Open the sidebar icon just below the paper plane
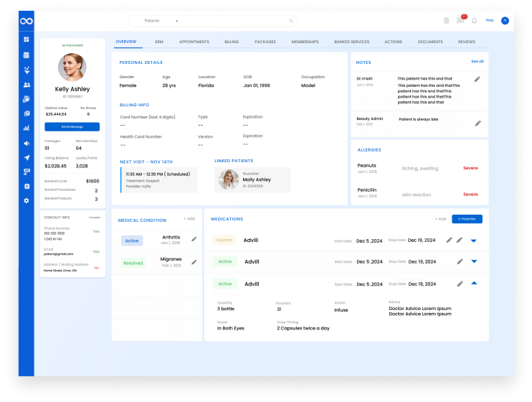Viewport: 532px width, 402px height. pyautogui.click(x=27, y=172)
